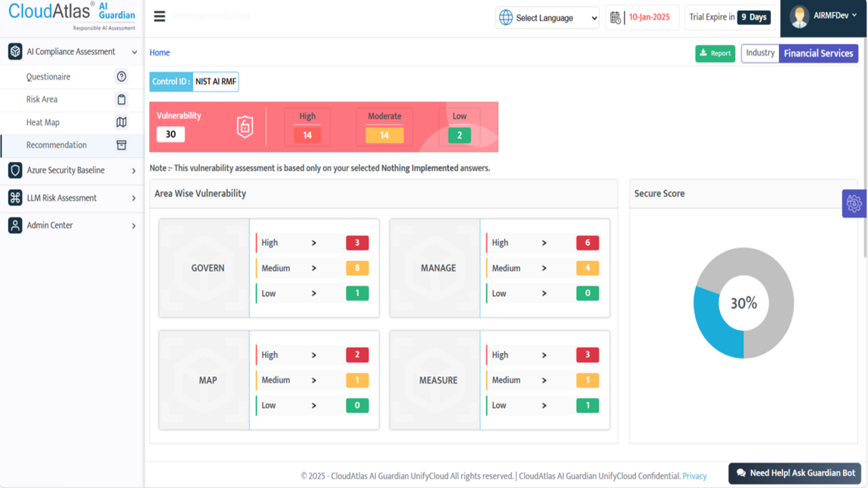The image size is (868, 488).
Task: Open the floating settings gear panel
Action: coord(854,203)
